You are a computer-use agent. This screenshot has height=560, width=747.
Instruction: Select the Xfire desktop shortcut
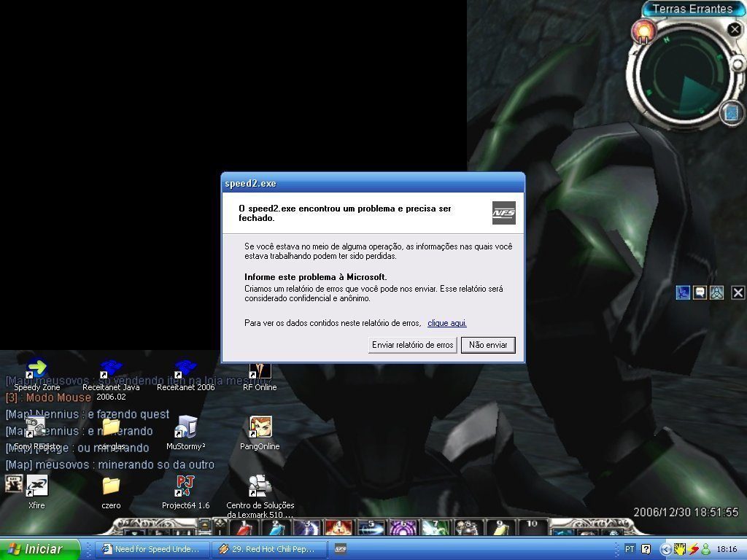36,492
